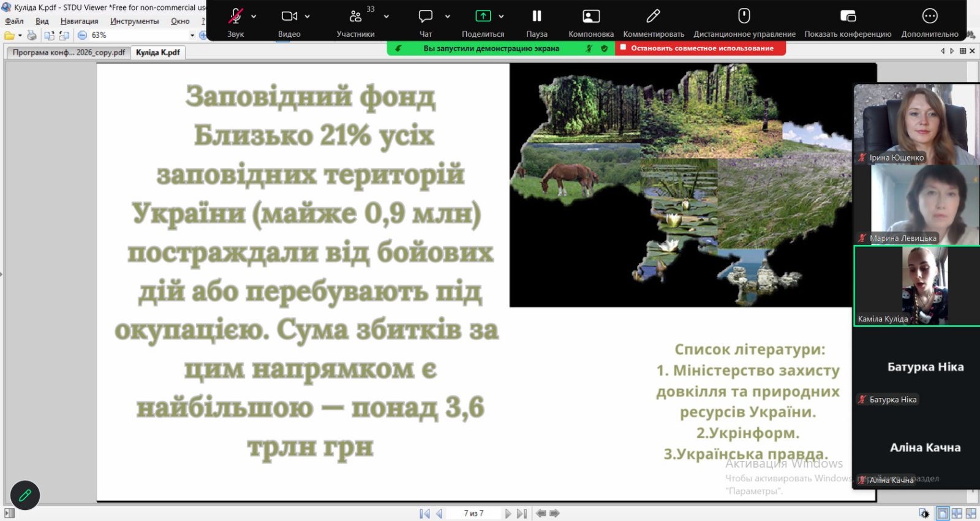
Task: Pause the screen share with Пауза
Action: pos(537,17)
